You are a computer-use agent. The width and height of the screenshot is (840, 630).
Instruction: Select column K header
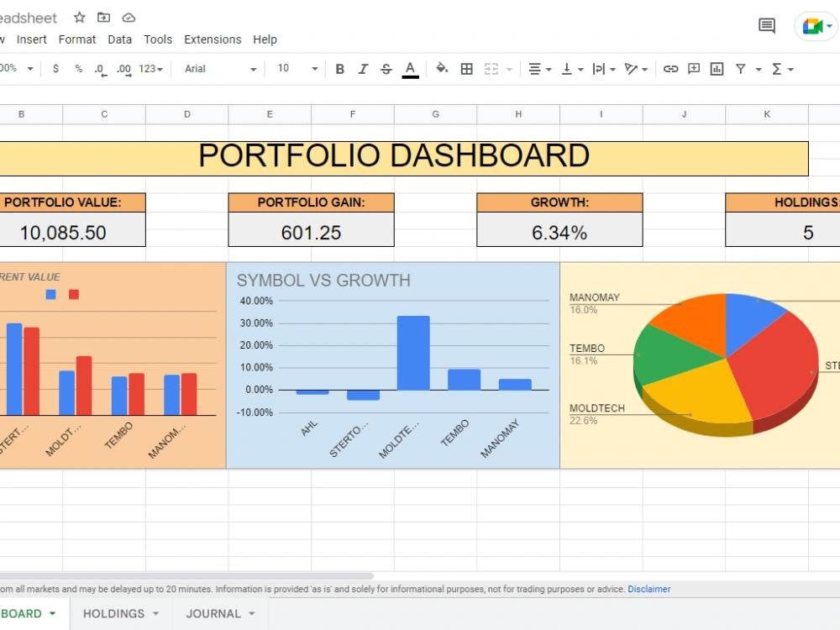(x=767, y=114)
